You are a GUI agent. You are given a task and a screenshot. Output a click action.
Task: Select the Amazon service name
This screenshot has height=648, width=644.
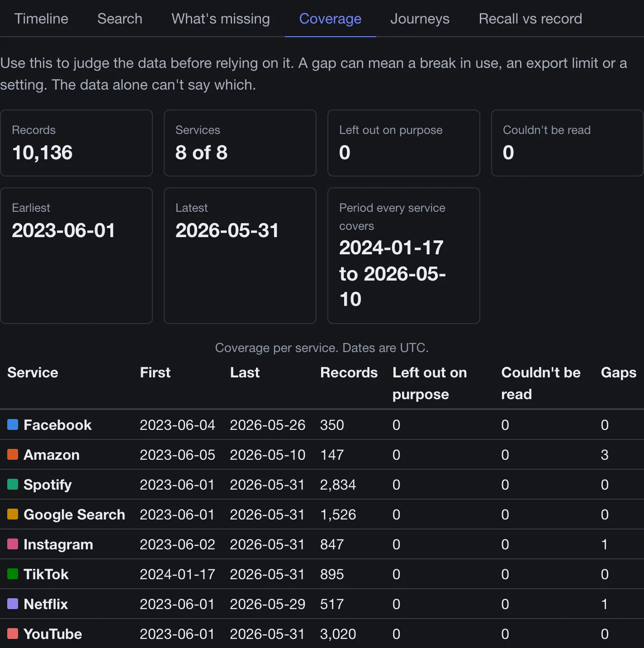(x=52, y=455)
